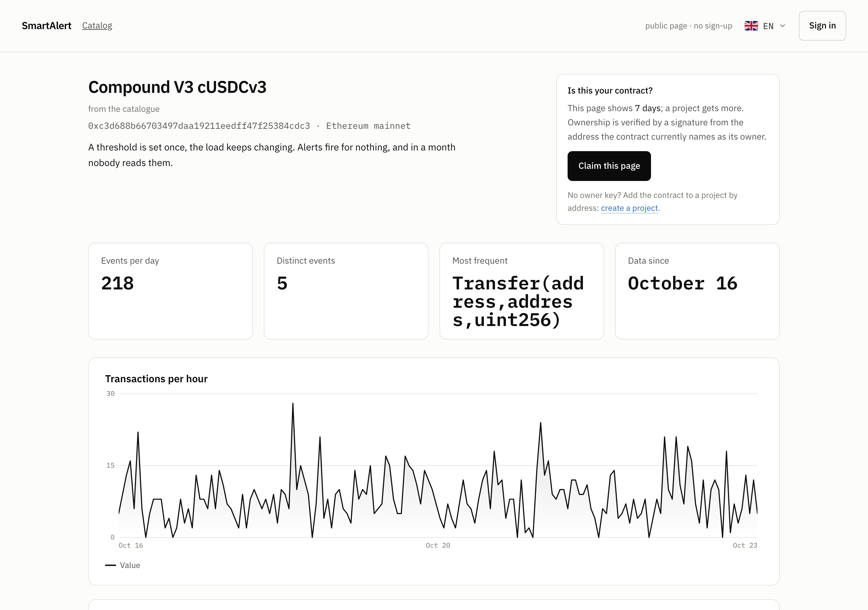
Task: Click the Sign in button
Action: tap(822, 26)
